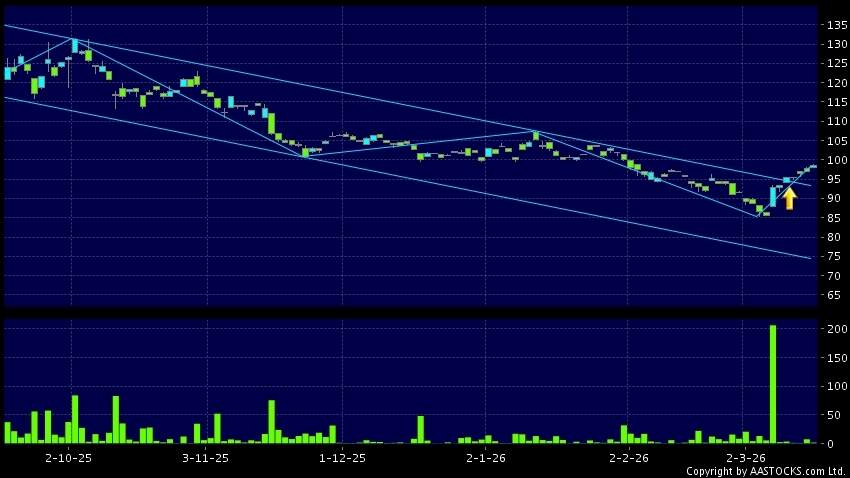The image size is (850, 478).
Task: Click the large cyan candle left of the arrow
Action: [773, 196]
